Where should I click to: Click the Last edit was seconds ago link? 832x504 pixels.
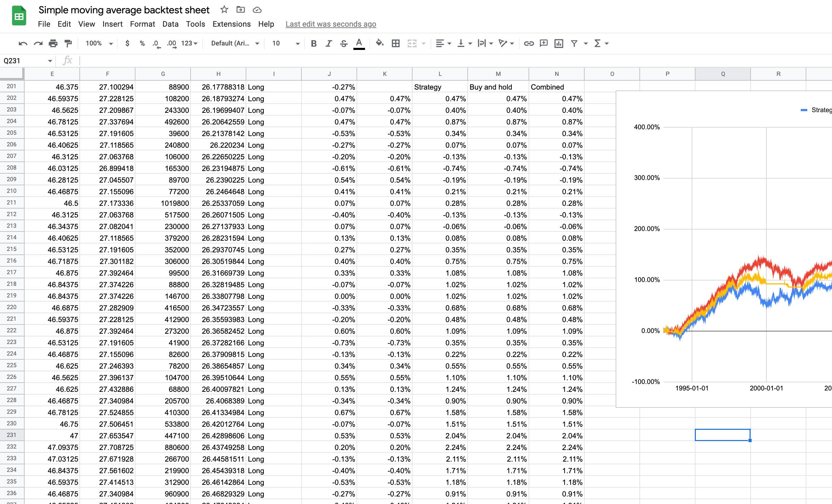tap(331, 24)
